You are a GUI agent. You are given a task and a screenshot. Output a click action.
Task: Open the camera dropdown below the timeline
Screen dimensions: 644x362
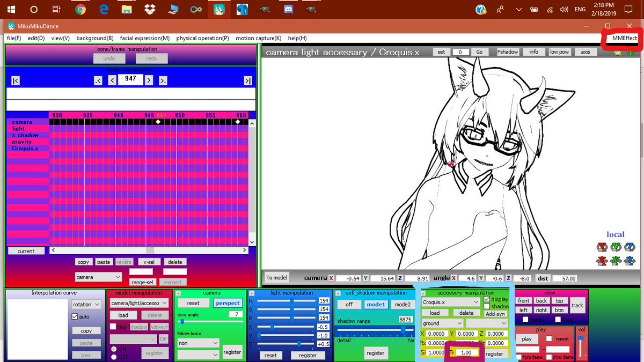(x=98, y=277)
